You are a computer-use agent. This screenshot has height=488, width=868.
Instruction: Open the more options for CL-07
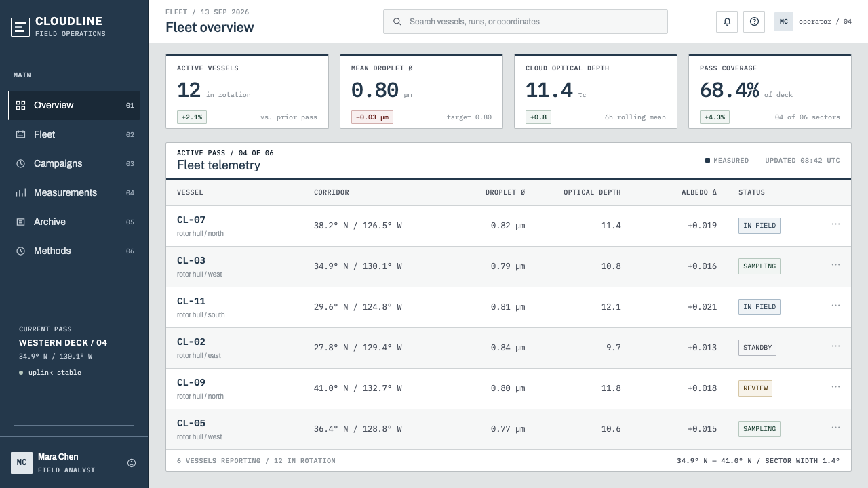click(835, 224)
